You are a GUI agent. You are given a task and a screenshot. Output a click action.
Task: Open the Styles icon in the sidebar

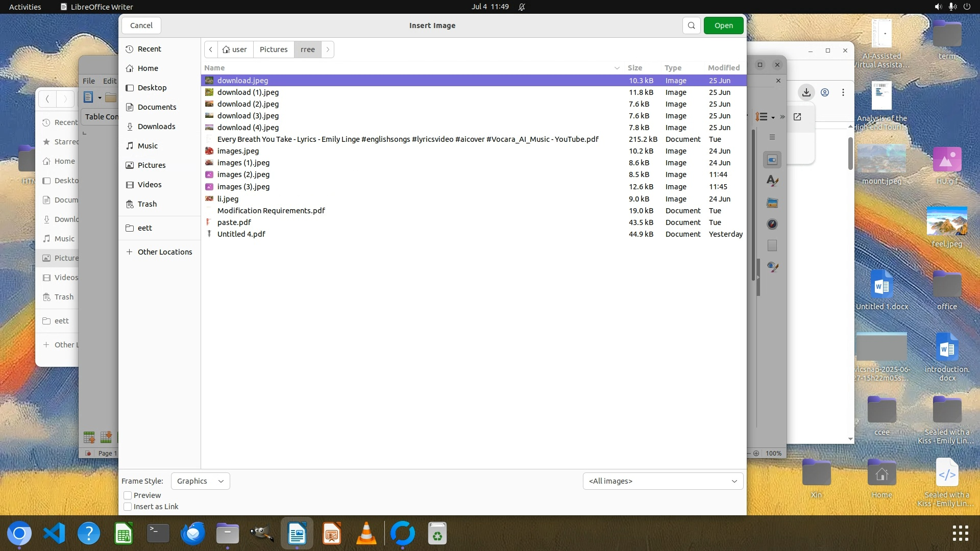pos(772,181)
